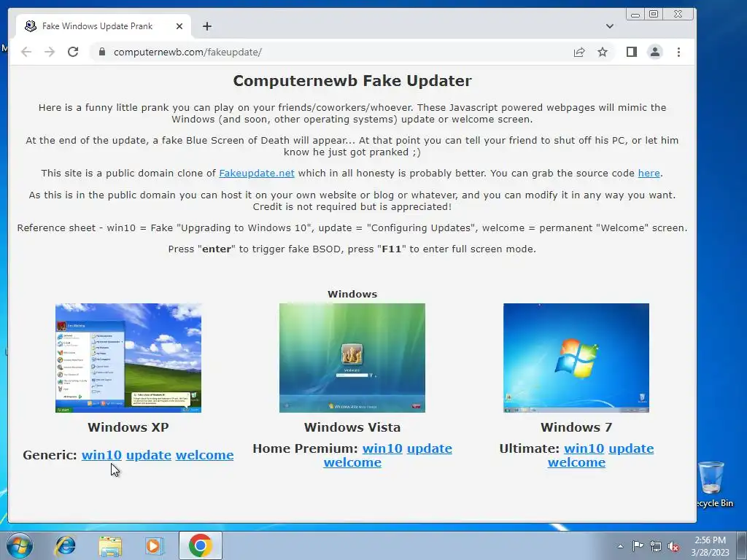Open the network tray icon
Viewport: 747px width, 560px height.
click(656, 546)
